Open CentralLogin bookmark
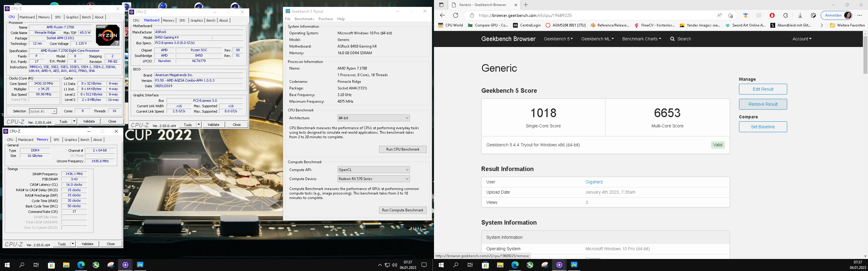Image resolution: width=868 pixels, height=271 pixels. click(527, 25)
